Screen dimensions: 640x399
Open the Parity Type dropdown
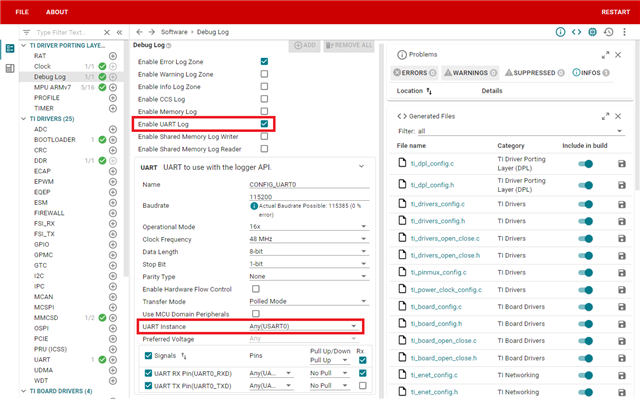309,277
